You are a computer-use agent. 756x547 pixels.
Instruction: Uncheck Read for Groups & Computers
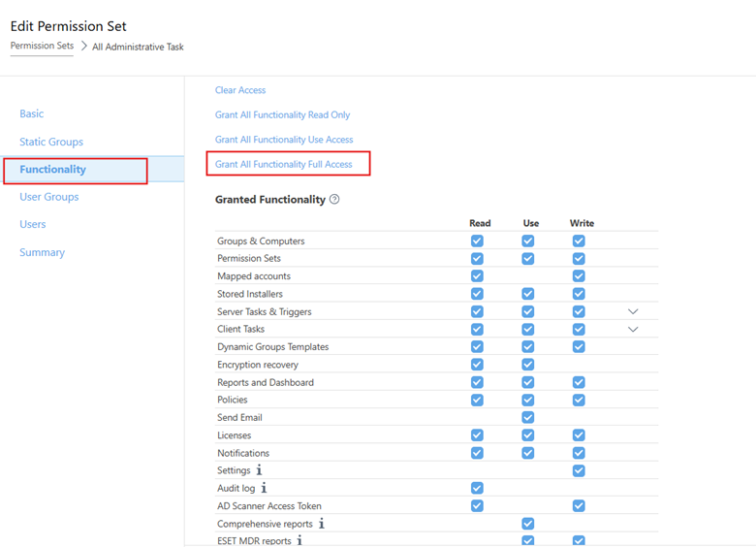tap(477, 241)
